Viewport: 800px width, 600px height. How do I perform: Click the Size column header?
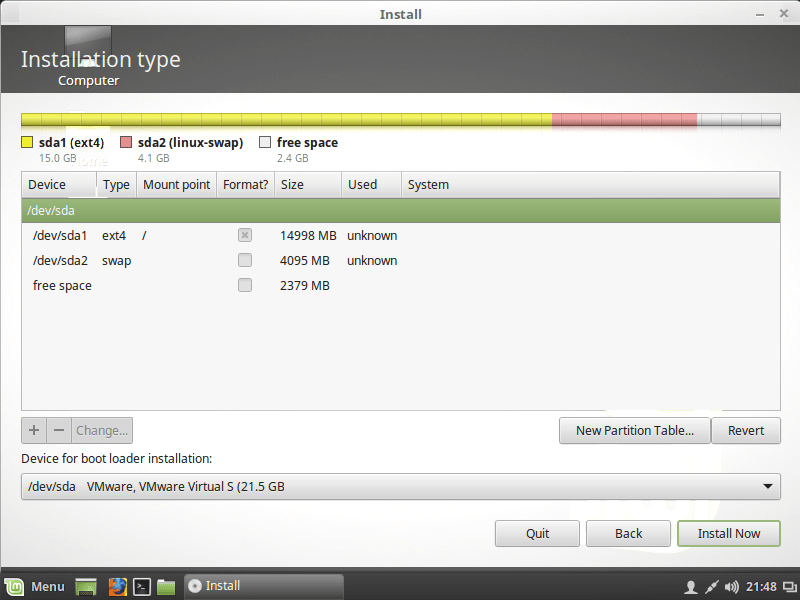pos(308,185)
